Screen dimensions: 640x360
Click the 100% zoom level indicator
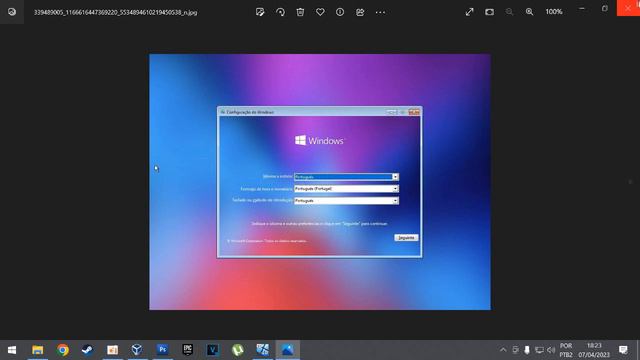click(x=554, y=12)
